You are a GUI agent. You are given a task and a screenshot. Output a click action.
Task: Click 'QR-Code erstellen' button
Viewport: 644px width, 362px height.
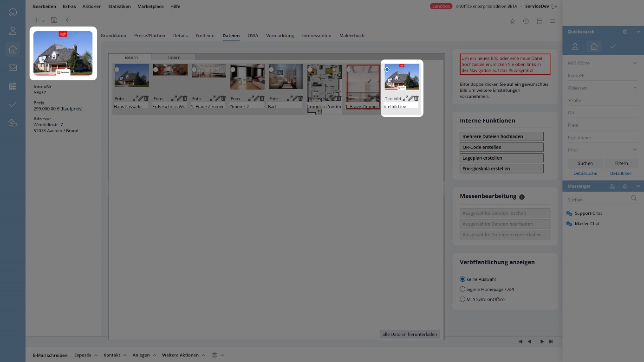tap(501, 147)
